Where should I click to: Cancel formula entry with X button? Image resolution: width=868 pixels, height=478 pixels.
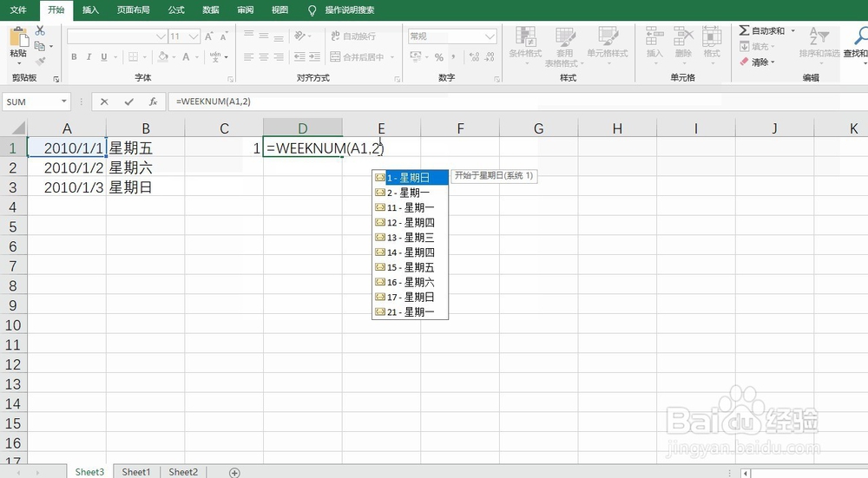tap(104, 101)
